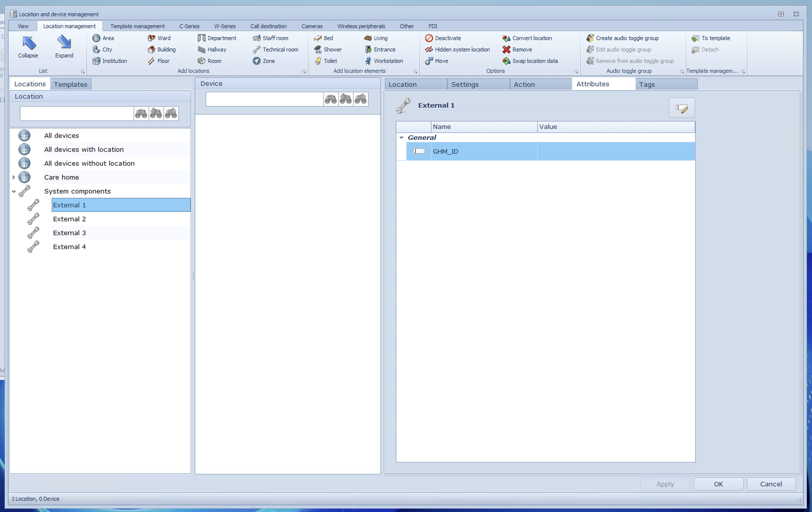Expand the Care home tree node
812x512 pixels.
click(x=13, y=178)
